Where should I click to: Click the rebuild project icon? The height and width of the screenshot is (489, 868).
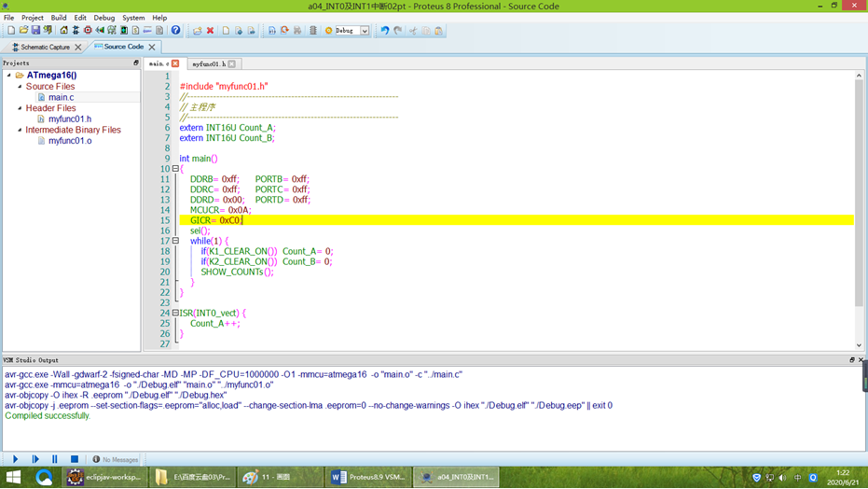pos(284,31)
